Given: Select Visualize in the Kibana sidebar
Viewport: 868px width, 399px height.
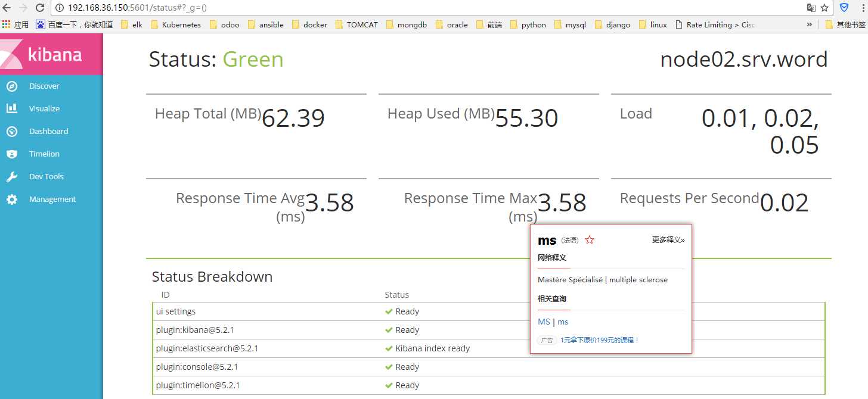Looking at the screenshot, I should tap(45, 109).
